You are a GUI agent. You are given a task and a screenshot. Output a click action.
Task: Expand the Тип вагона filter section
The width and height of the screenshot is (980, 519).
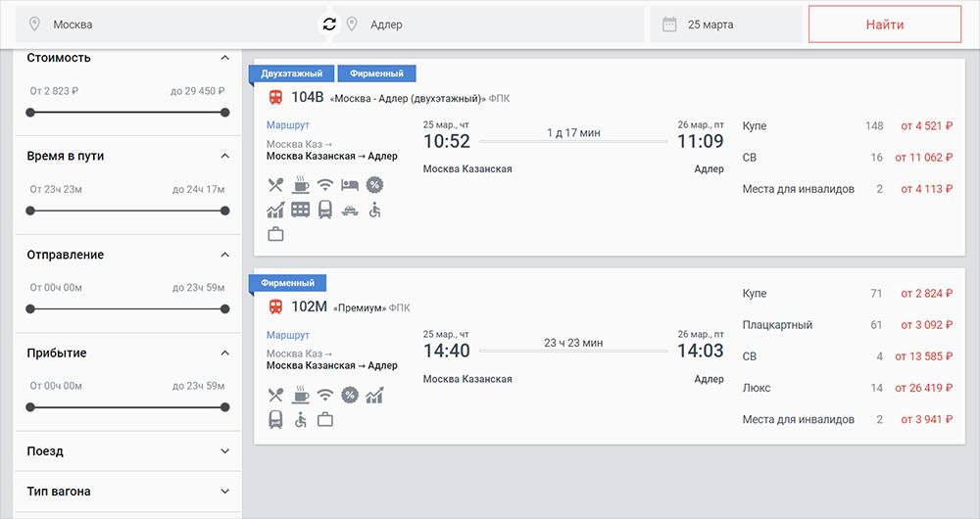pyautogui.click(x=225, y=492)
